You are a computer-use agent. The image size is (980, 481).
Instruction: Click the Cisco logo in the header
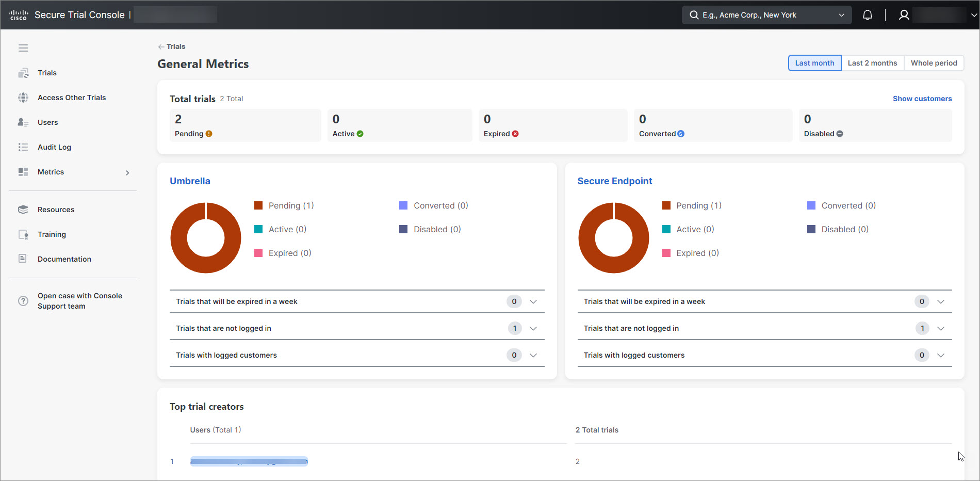click(19, 15)
